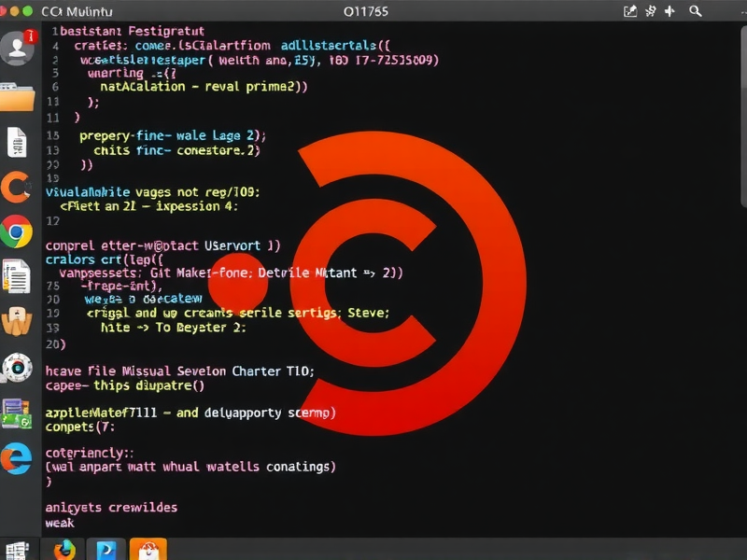Open the notes document icon in the sidebar
Image resolution: width=747 pixels, height=560 pixels.
click(x=17, y=142)
